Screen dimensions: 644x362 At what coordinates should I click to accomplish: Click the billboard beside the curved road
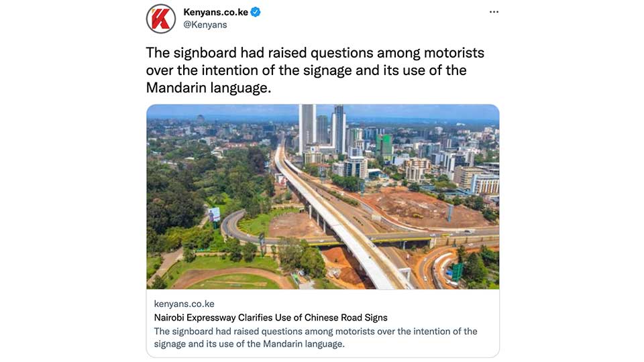[x=214, y=215]
